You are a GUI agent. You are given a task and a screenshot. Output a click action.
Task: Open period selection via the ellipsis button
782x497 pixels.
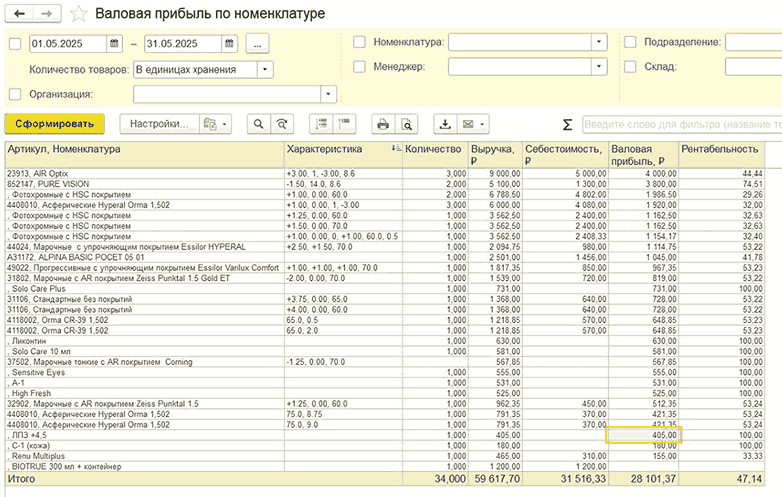(257, 44)
